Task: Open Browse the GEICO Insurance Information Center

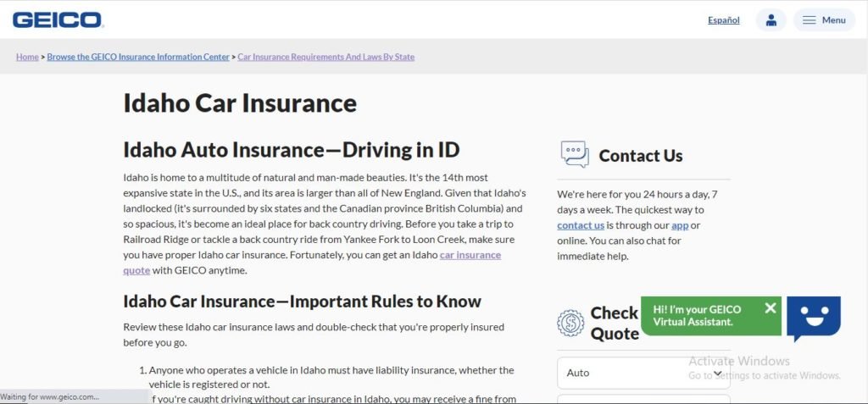Action: tap(138, 57)
